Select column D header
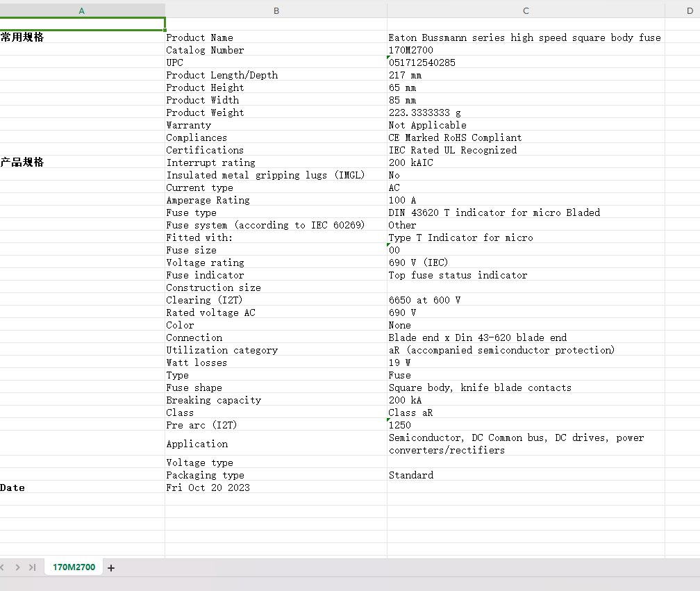The height and width of the screenshot is (591, 700). pos(683,10)
